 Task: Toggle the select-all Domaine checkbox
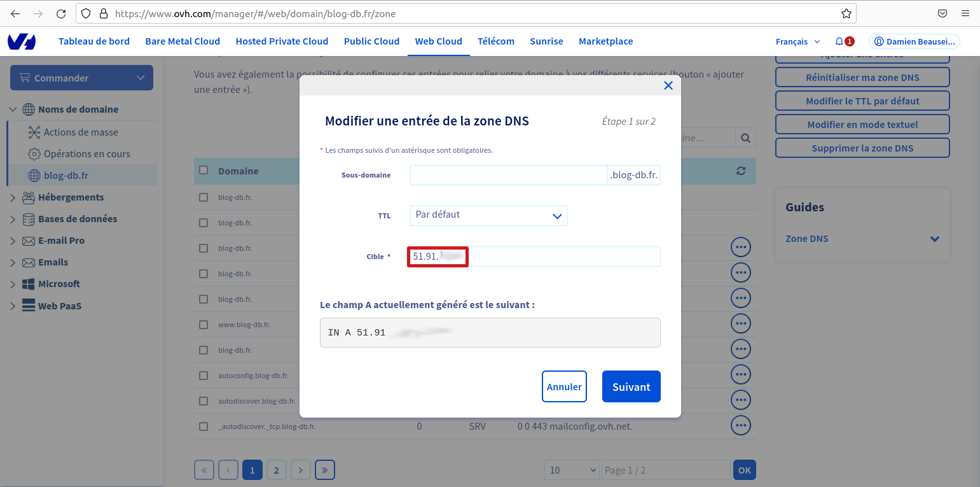coord(204,171)
